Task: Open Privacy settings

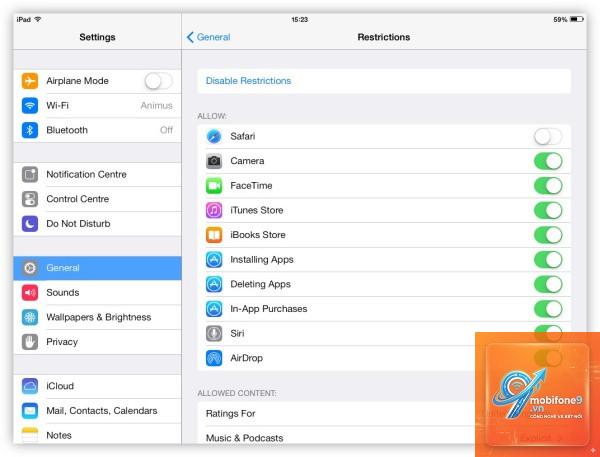Action: click(97, 342)
